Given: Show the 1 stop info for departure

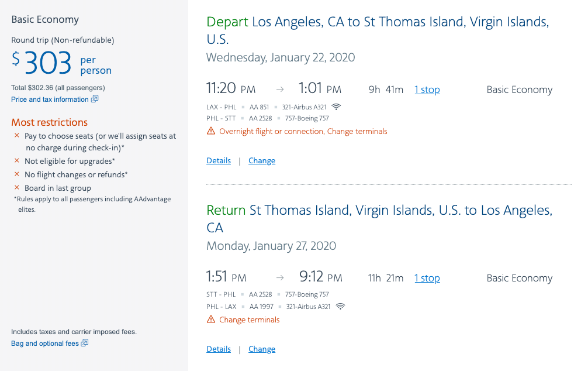Looking at the screenshot, I should click(x=427, y=90).
